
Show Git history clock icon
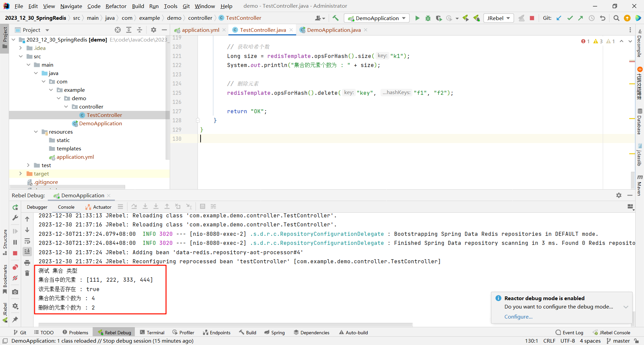592,18
